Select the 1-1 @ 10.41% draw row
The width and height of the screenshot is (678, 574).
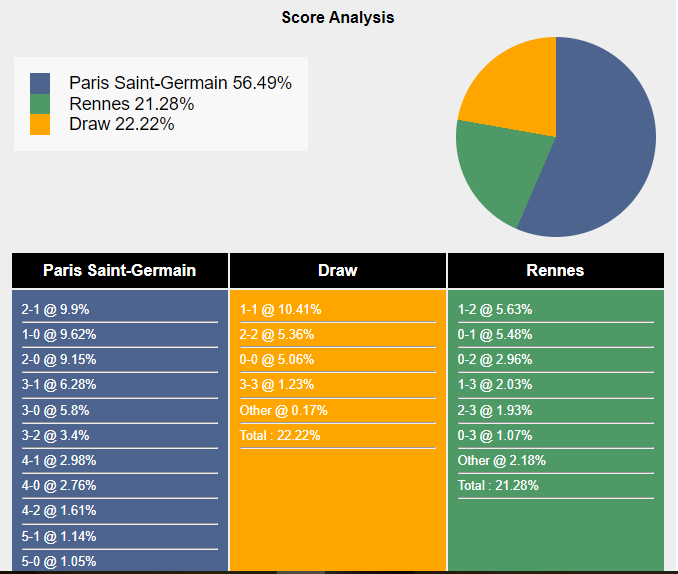pos(280,310)
